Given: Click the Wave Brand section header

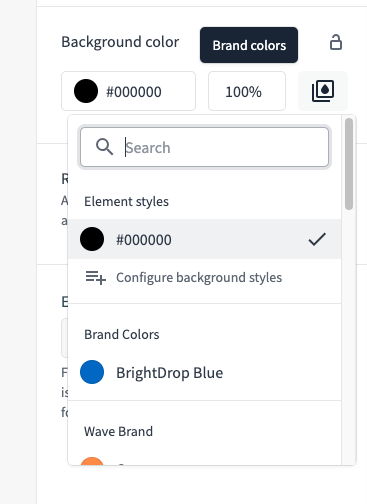Looking at the screenshot, I should coord(118,431).
